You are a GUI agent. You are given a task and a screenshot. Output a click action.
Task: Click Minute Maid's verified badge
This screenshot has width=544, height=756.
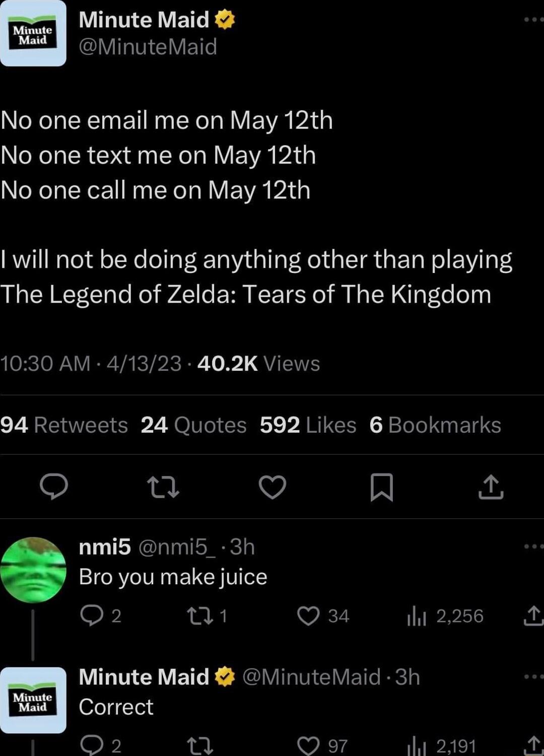click(225, 20)
